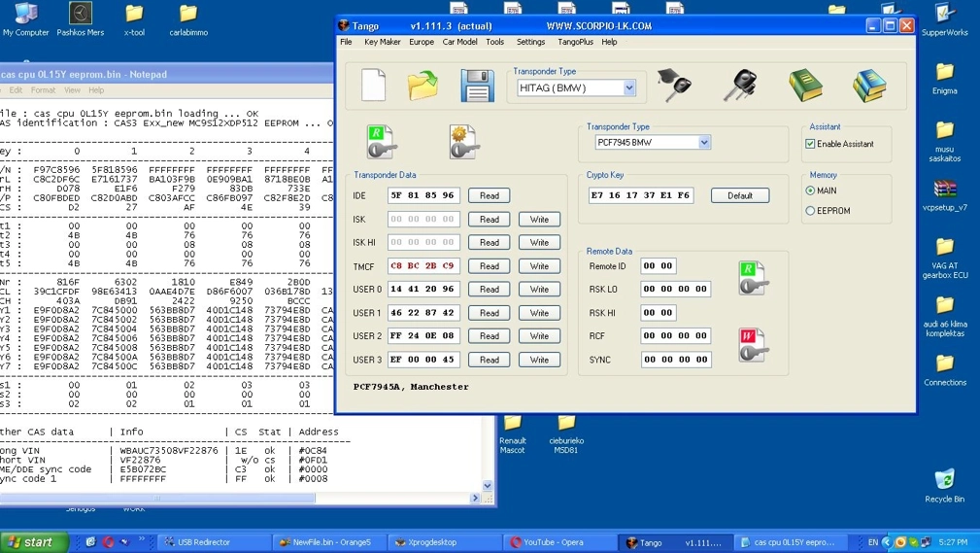Open the Car Model menu

coord(460,42)
